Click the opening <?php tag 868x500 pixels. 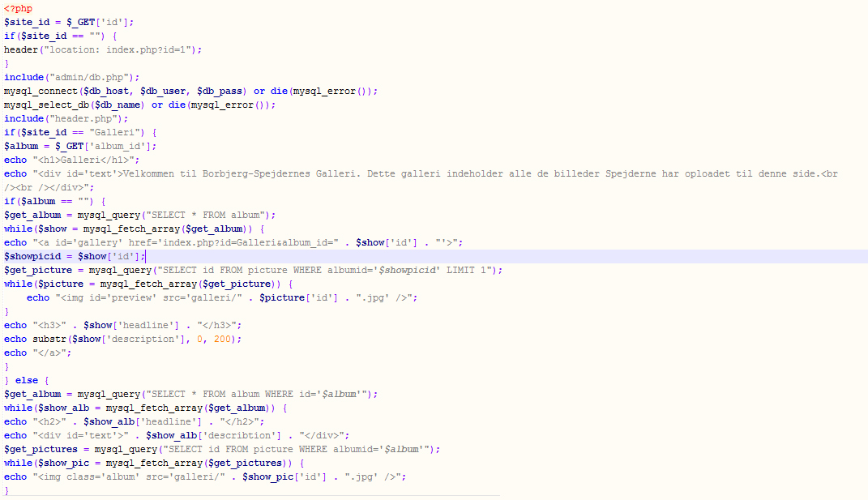[x=18, y=8]
